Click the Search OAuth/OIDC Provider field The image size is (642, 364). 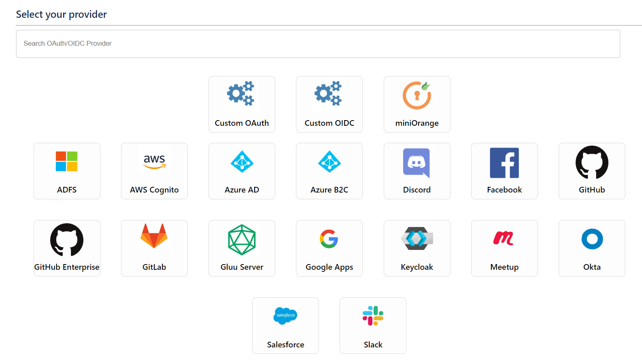[x=318, y=44]
